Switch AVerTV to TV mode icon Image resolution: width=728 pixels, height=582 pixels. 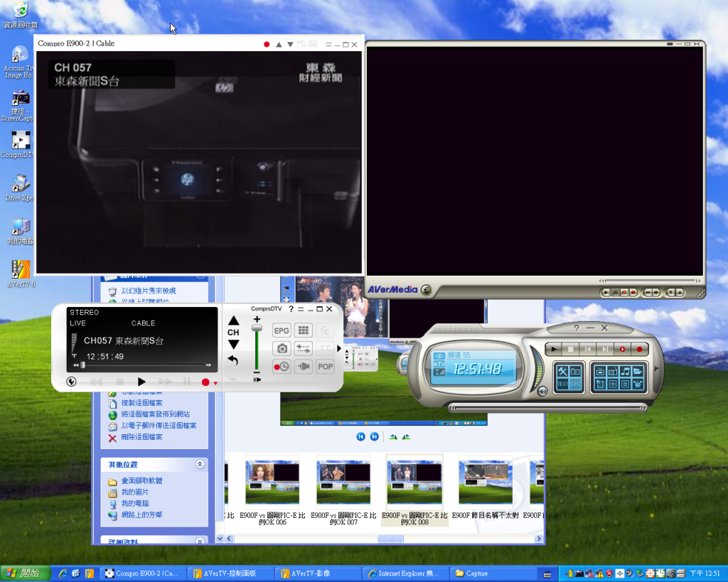pos(600,371)
